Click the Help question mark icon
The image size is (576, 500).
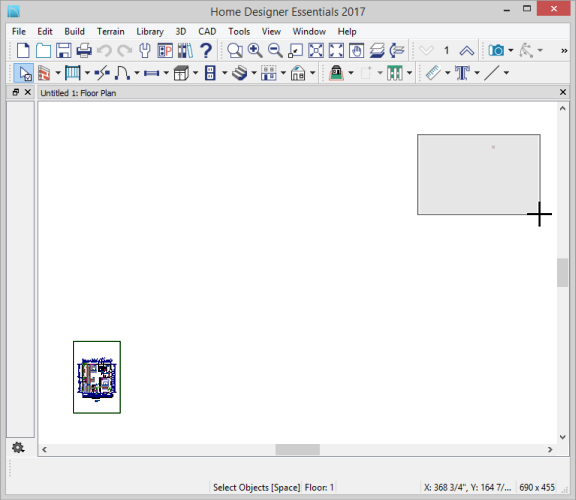(206, 50)
